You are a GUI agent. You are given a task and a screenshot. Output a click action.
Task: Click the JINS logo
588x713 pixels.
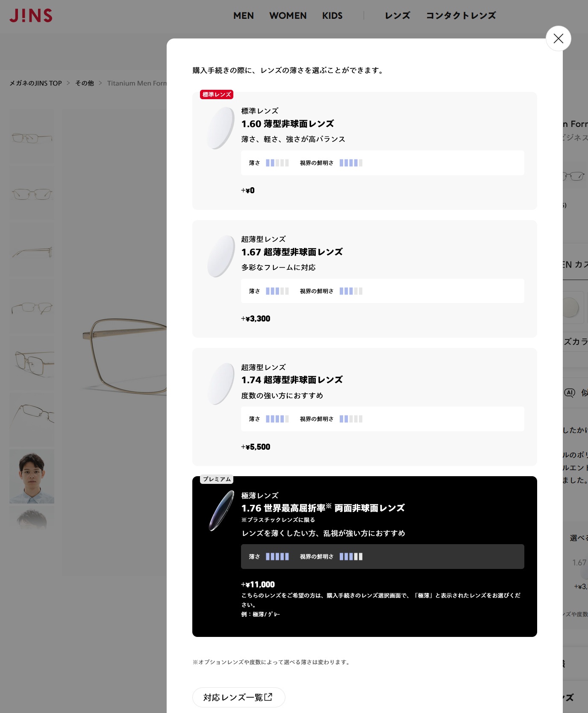click(x=31, y=16)
